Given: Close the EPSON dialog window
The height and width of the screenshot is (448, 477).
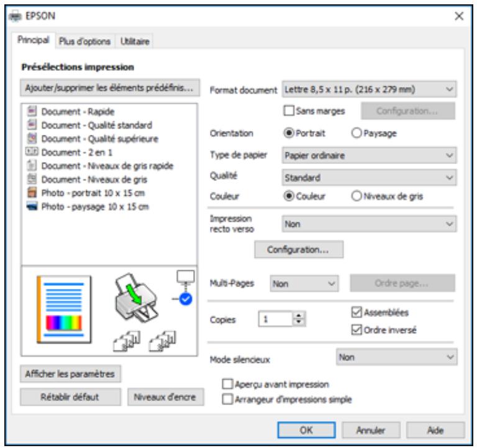Looking at the screenshot, I should coord(459,16).
